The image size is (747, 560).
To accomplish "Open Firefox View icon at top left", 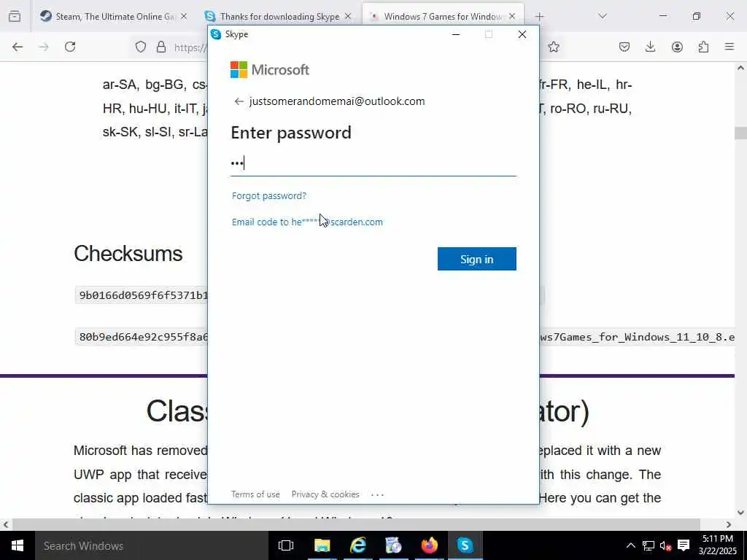I will 15,16.
